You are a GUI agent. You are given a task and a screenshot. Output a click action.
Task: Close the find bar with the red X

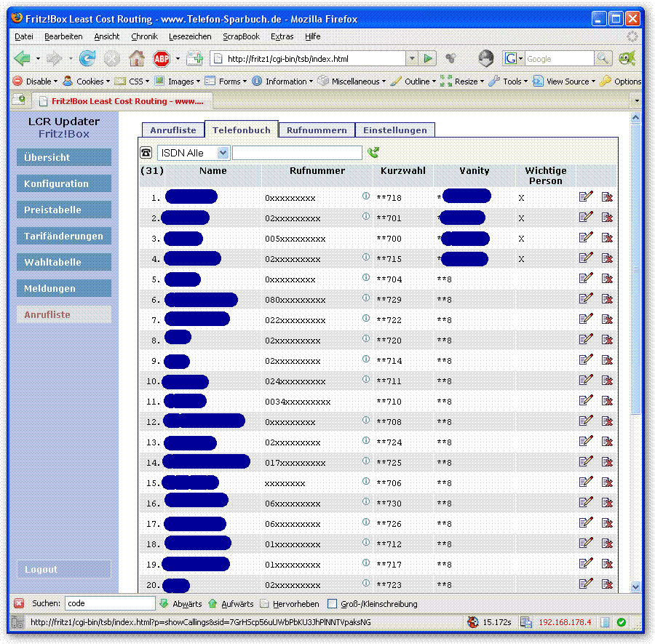coord(19,603)
